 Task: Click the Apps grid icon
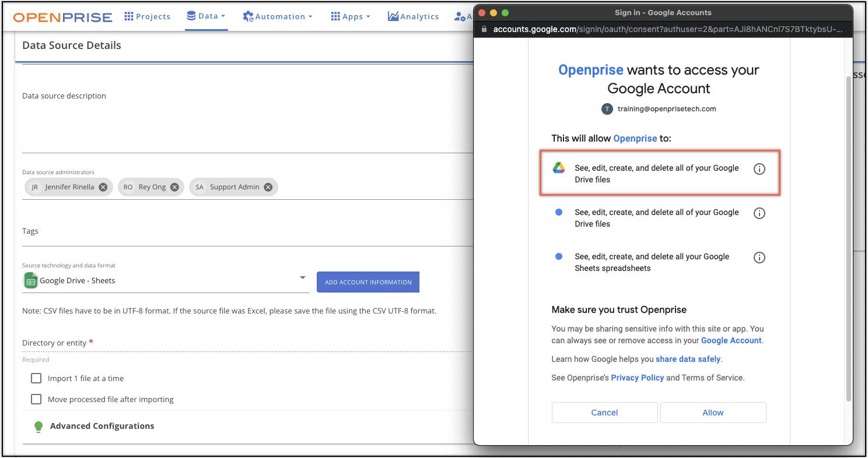click(x=335, y=16)
